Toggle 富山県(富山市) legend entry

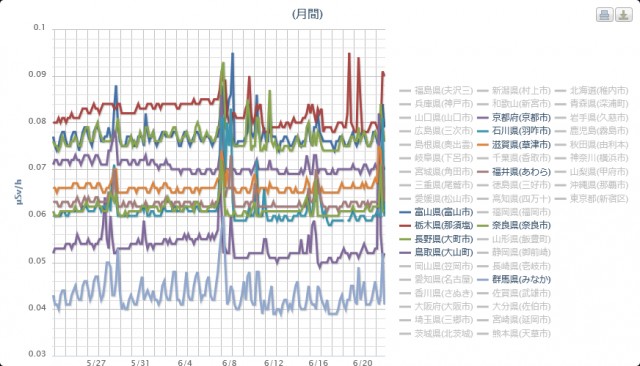(437, 212)
